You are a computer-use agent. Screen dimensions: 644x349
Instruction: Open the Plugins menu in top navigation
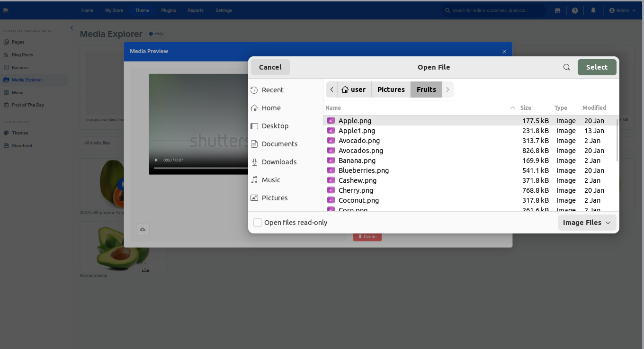169,10
